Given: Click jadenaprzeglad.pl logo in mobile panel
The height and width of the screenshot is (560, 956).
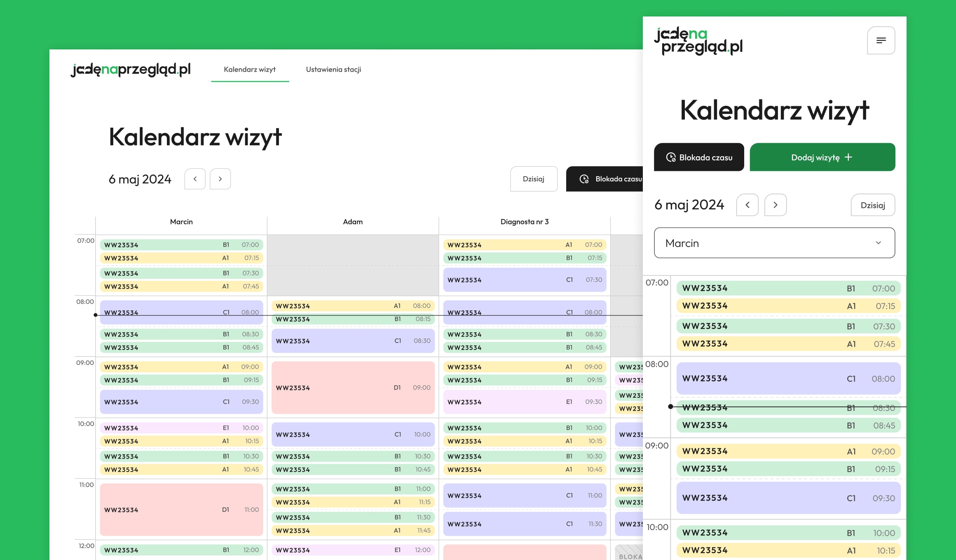Looking at the screenshot, I should (x=698, y=41).
